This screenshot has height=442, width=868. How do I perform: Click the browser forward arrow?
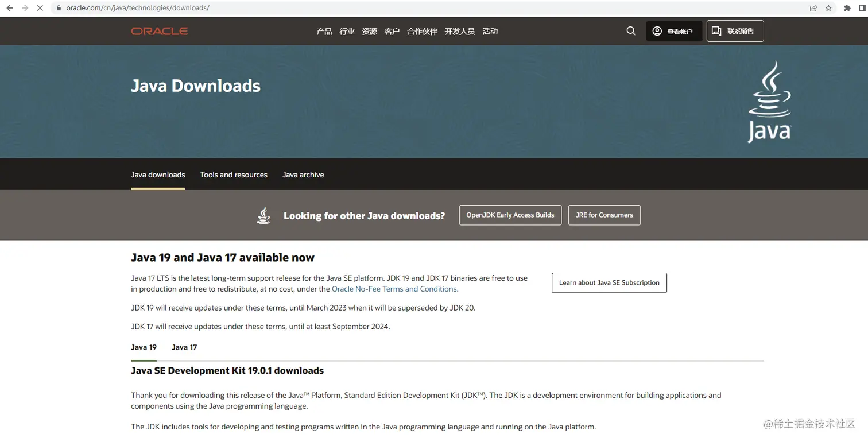[x=25, y=8]
